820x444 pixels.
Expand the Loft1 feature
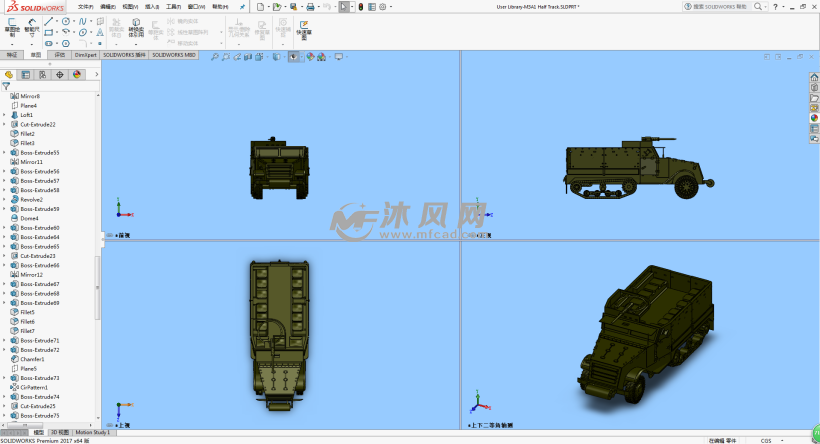[x=5, y=115]
